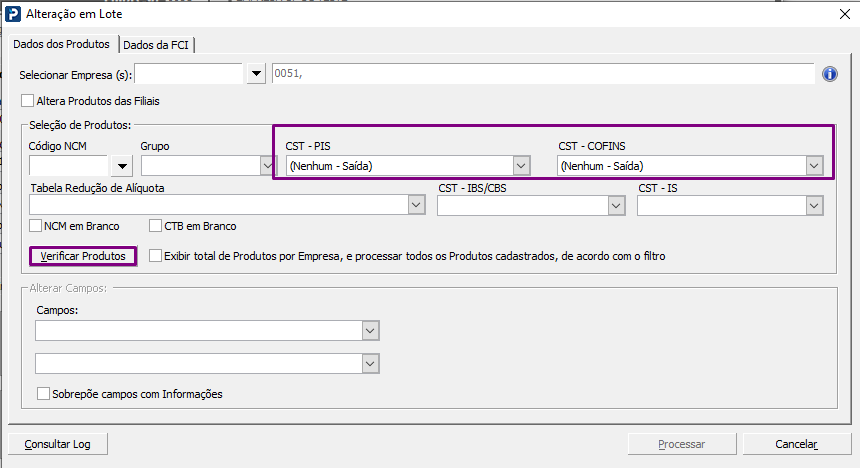Screen dimensions: 860x468
Task: Click the Verificar Produtos button
Action: (83, 256)
